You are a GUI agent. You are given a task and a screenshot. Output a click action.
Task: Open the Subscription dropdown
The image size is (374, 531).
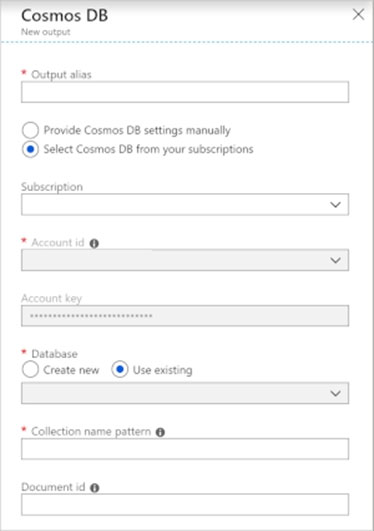[x=185, y=205]
